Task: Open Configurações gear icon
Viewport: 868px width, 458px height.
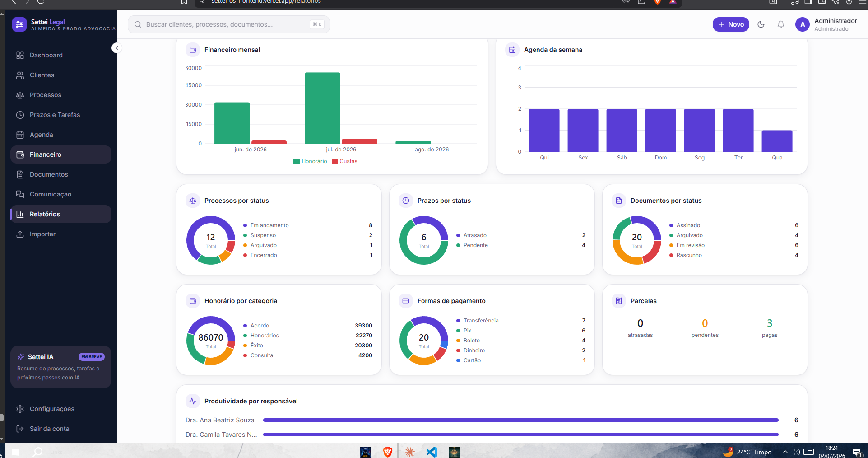Action: point(20,409)
